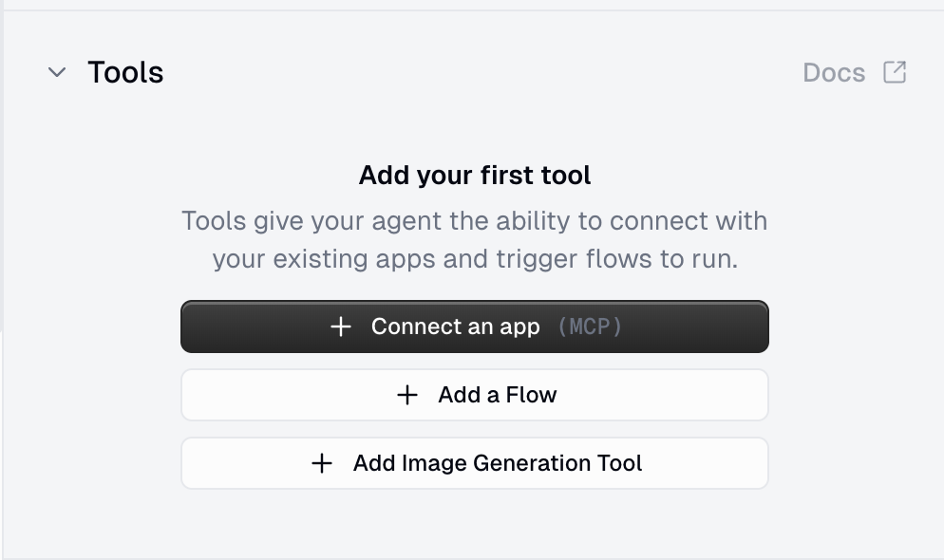Click the plus icon on Add Image Generation Tool
The height and width of the screenshot is (560, 944).
(x=321, y=462)
